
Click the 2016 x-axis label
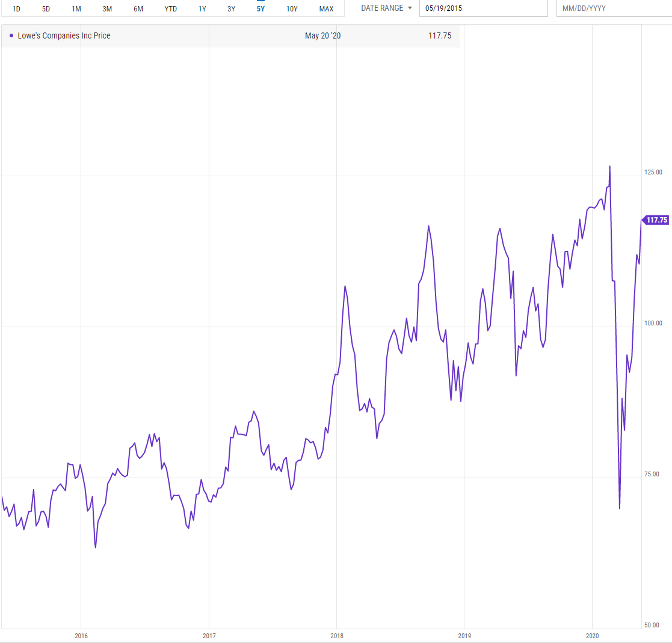(81, 636)
